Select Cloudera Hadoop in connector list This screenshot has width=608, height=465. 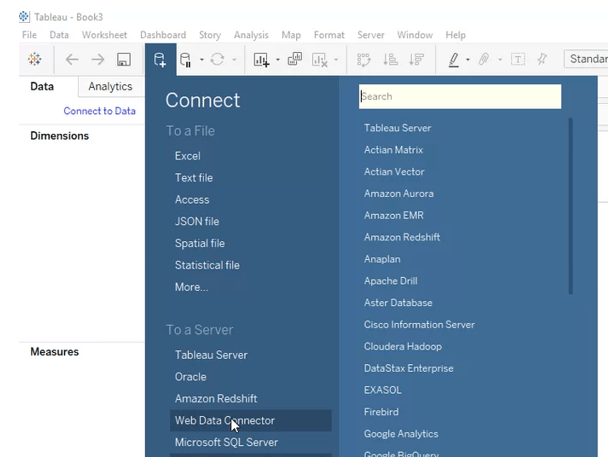coord(402,346)
